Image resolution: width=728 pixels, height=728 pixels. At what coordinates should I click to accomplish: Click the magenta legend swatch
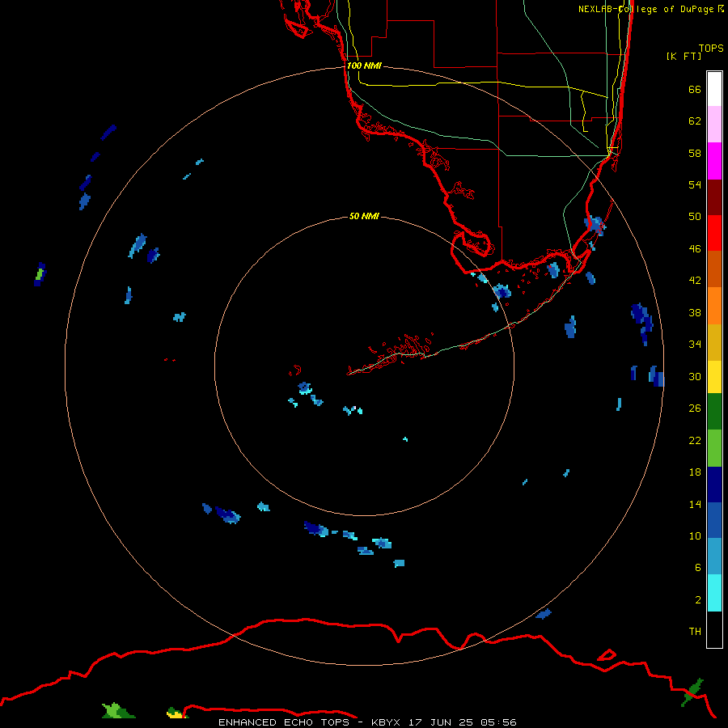pyautogui.click(x=714, y=161)
